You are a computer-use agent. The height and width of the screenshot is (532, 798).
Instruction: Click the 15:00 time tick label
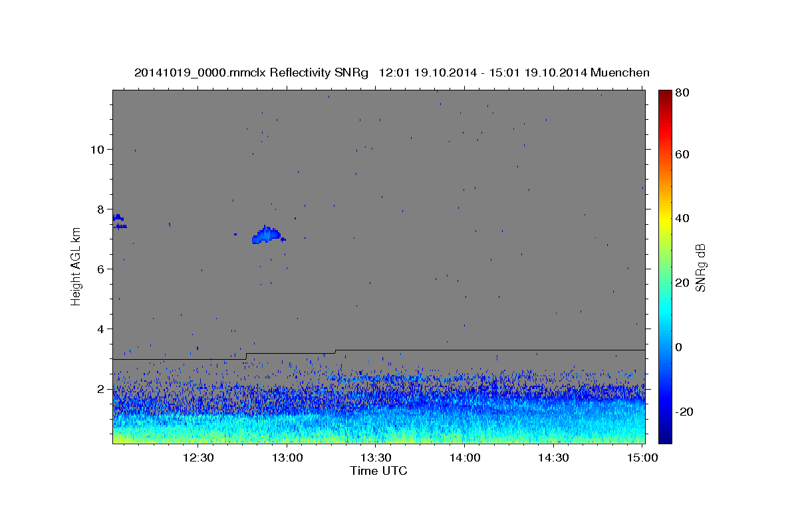pyautogui.click(x=641, y=458)
